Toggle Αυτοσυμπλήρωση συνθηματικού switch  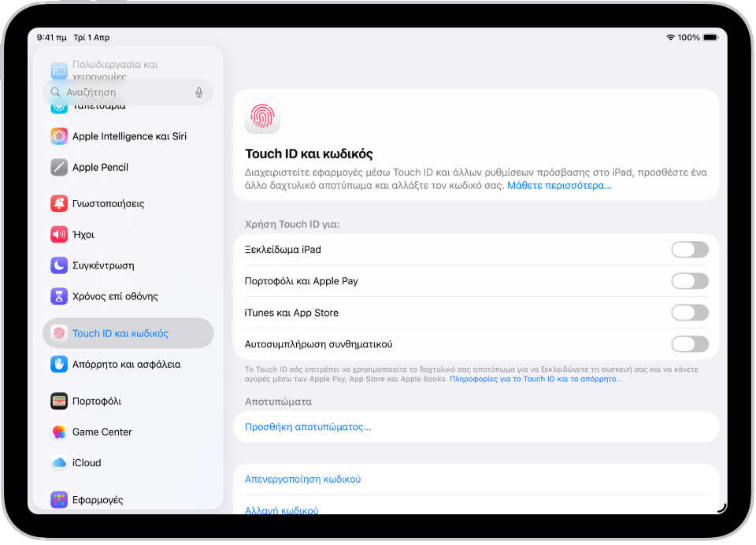tap(690, 344)
